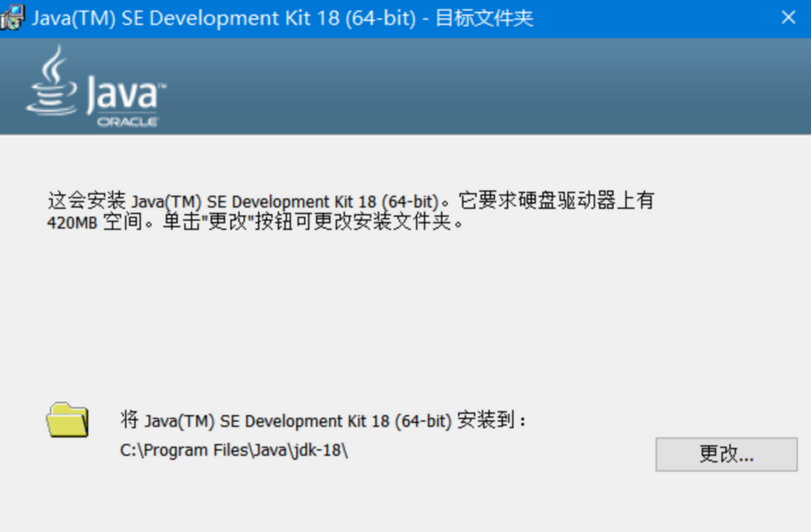Click the 更改... button
The width and height of the screenshot is (811, 532).
(x=726, y=454)
